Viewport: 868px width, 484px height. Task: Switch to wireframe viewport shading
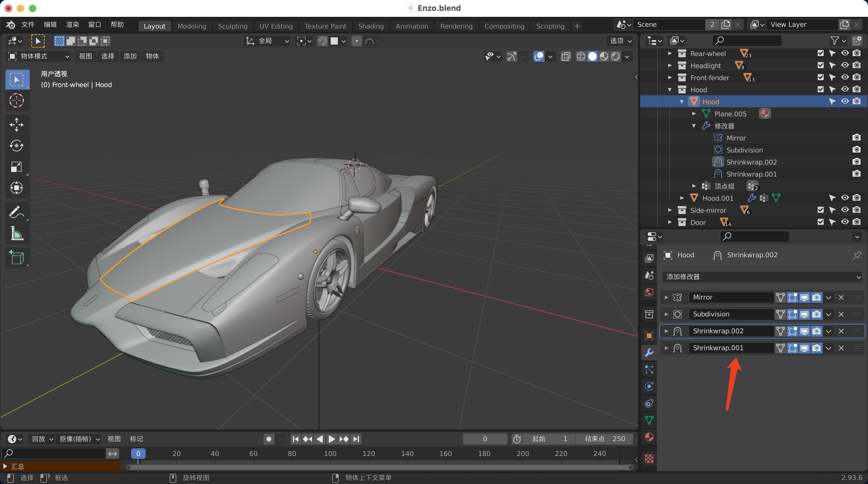(580, 56)
